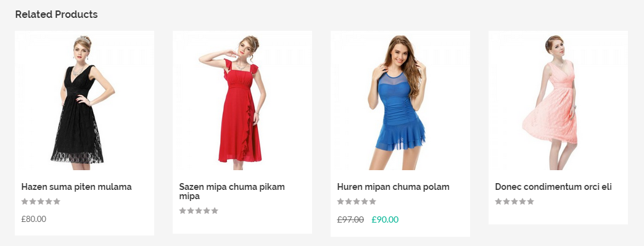Rate Hazen suma piten mulama five stars
Screen dimensions: 644x246
57,201
